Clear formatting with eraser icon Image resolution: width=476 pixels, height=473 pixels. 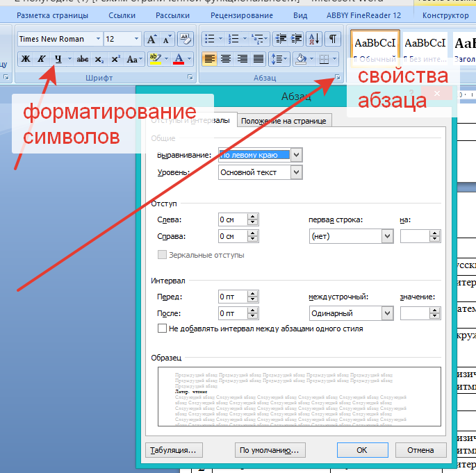[x=185, y=39]
